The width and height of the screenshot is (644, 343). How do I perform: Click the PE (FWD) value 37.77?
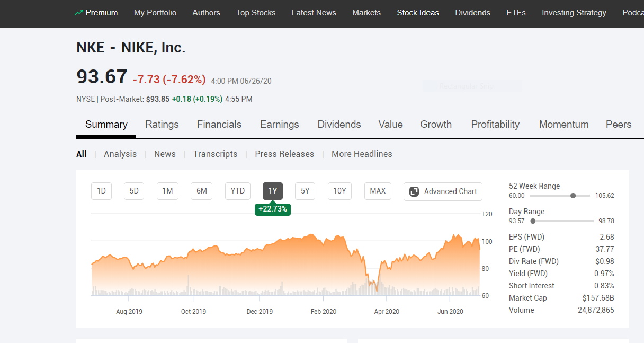coord(605,249)
